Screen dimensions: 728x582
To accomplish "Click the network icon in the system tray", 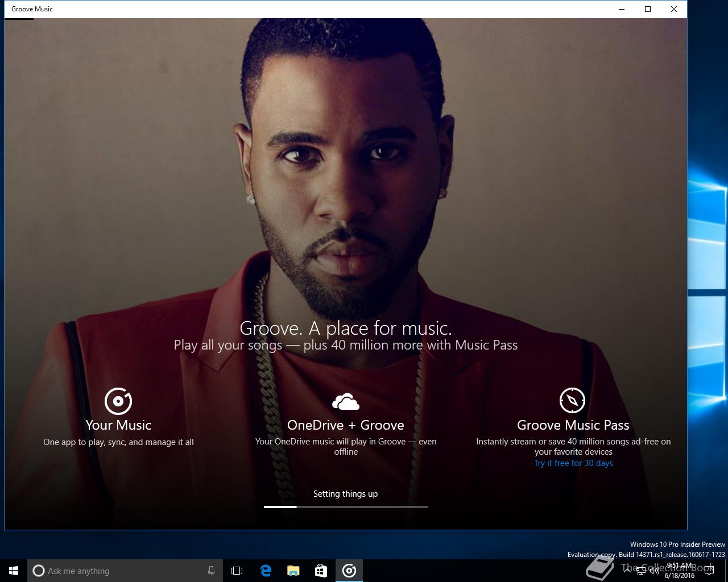I will (x=641, y=571).
